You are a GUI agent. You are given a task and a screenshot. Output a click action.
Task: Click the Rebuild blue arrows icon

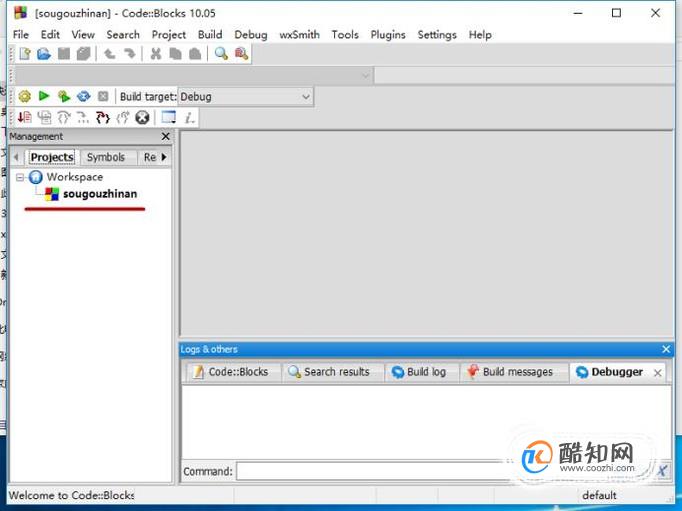pos(84,96)
